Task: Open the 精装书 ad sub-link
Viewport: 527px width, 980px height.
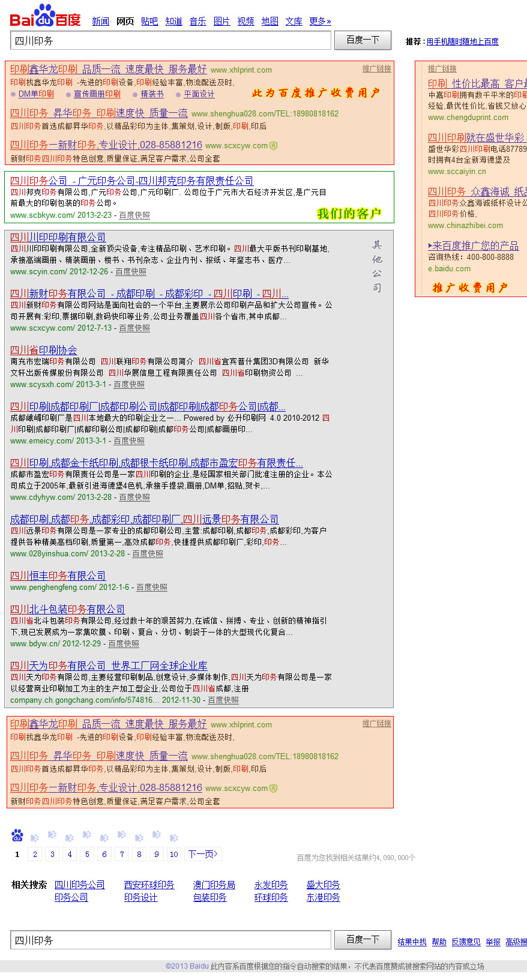Action: 152,94
